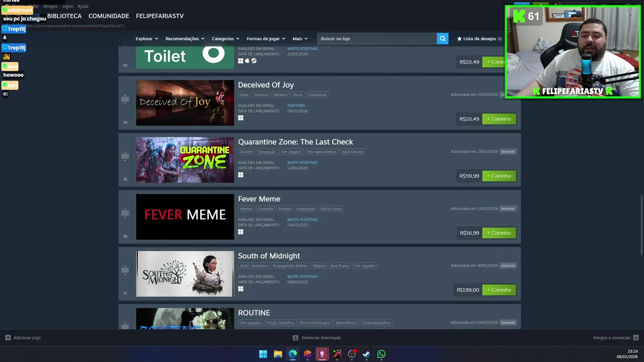Open Amigos e conversas friends icon

click(x=636, y=338)
